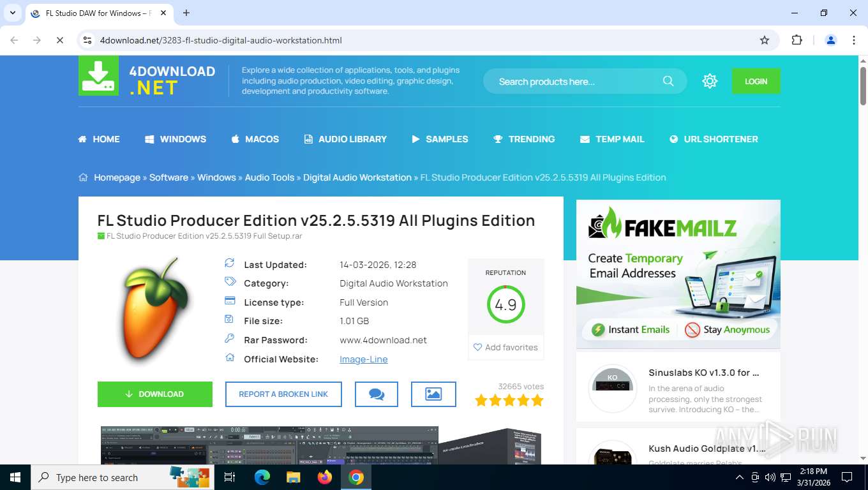Open the Image-Line official website link

coord(364,359)
